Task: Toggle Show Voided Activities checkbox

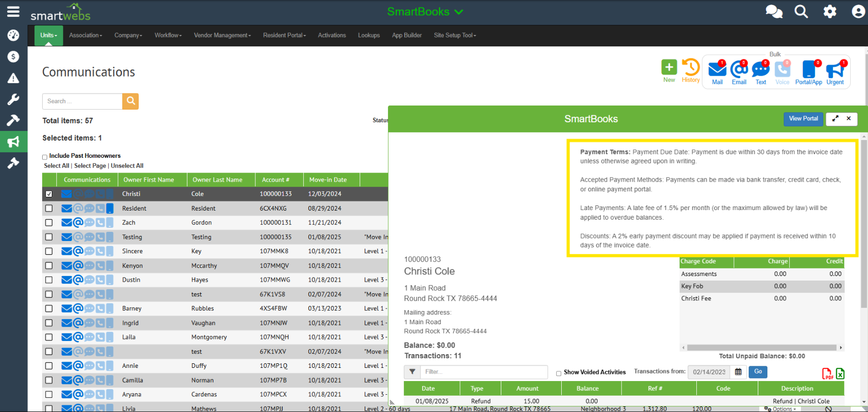Action: tap(559, 373)
